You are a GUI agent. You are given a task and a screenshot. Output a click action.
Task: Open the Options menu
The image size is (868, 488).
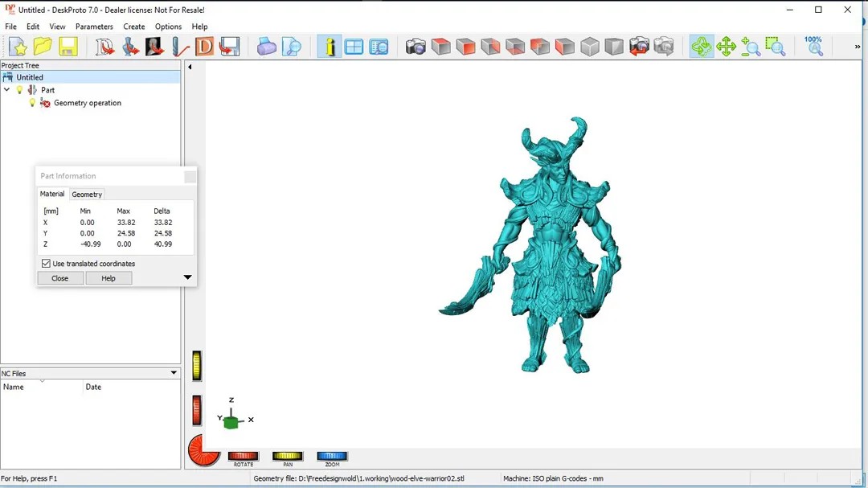pos(168,27)
